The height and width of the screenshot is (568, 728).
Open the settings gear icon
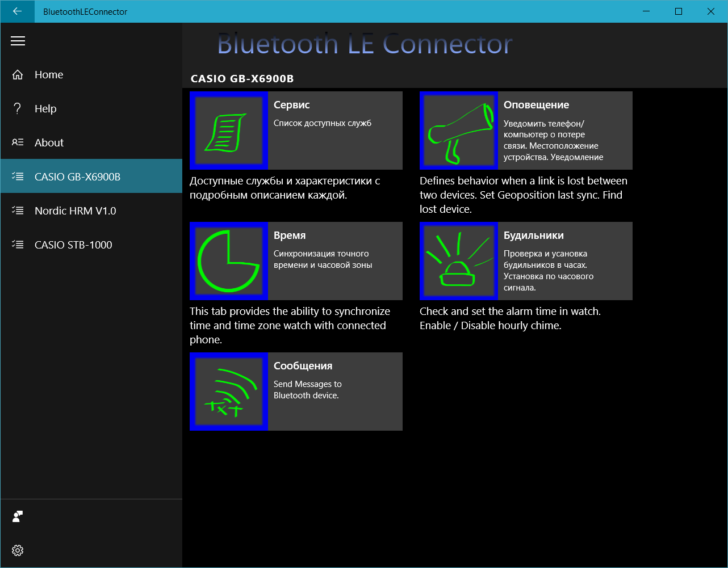coord(18,550)
